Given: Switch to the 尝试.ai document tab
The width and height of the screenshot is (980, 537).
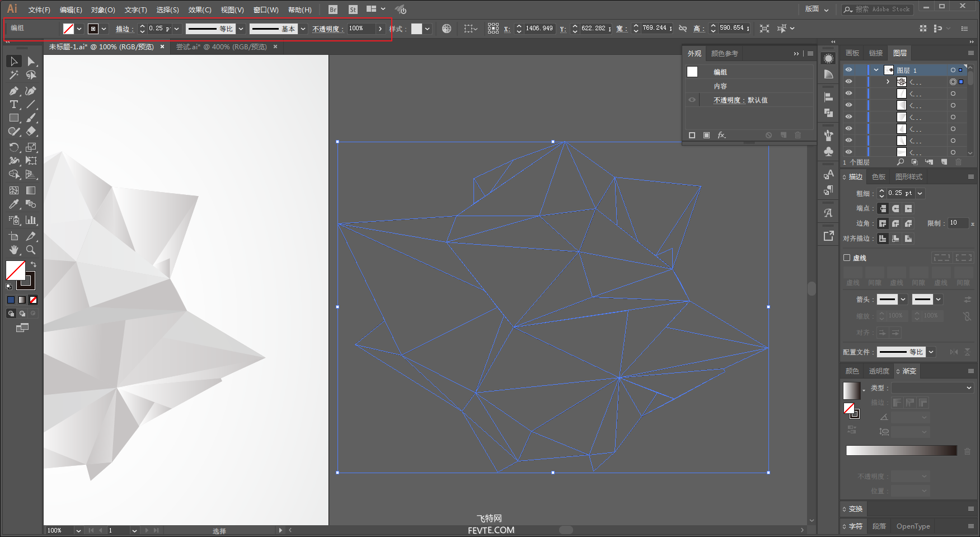Looking at the screenshot, I should [x=221, y=47].
